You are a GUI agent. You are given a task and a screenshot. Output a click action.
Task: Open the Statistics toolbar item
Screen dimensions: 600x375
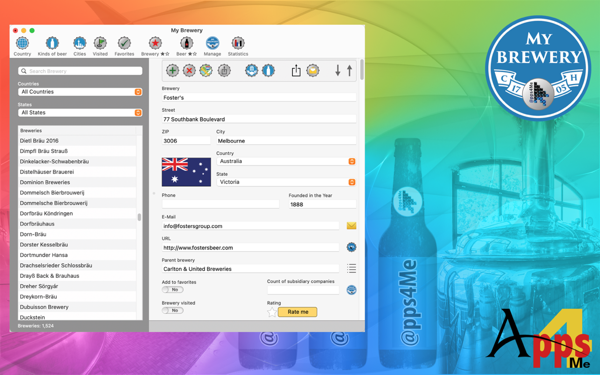pyautogui.click(x=238, y=46)
